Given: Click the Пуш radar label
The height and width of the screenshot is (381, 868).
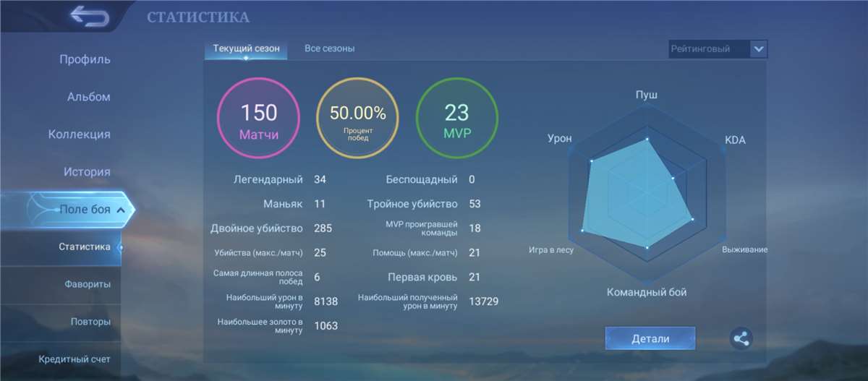Looking at the screenshot, I should pos(647,95).
